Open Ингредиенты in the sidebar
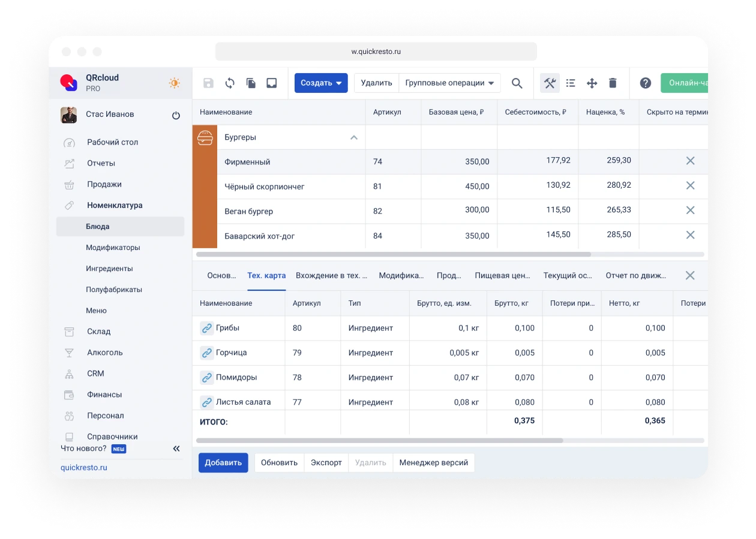Viewport: 756px width, 539px height. tap(109, 269)
